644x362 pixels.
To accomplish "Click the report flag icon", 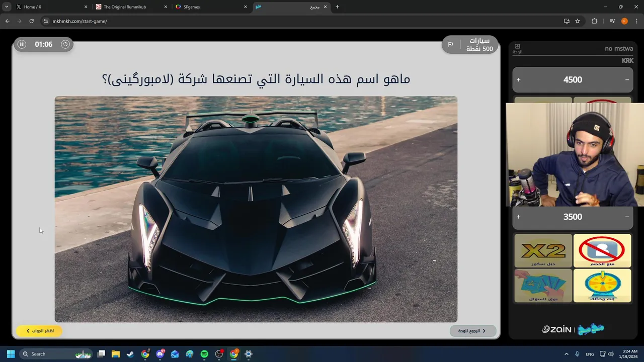I will 450,44.
